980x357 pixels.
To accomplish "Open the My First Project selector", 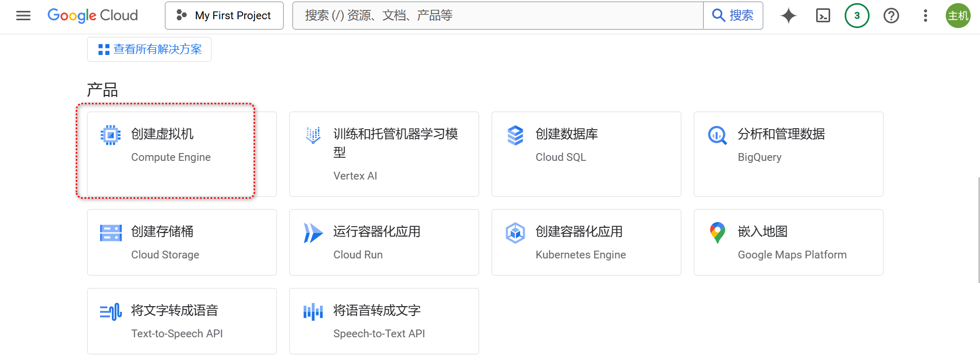I will click(224, 16).
